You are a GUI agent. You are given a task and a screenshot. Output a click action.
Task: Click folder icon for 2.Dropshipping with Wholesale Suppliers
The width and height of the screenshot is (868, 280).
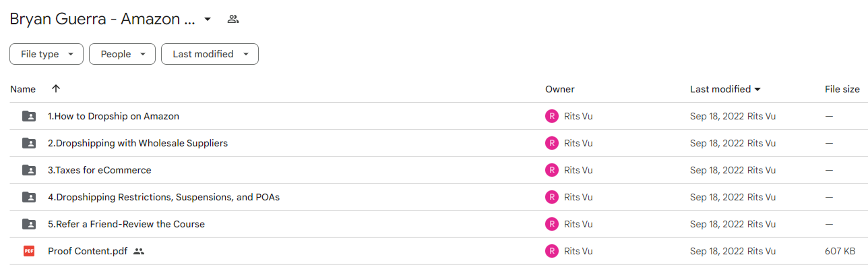point(29,143)
